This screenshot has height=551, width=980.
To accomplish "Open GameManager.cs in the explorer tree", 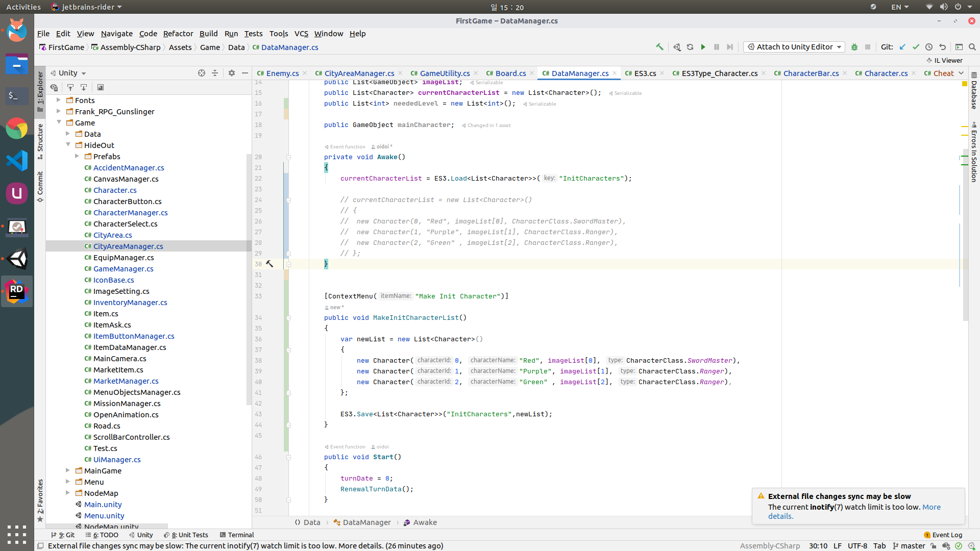I will pyautogui.click(x=123, y=269).
